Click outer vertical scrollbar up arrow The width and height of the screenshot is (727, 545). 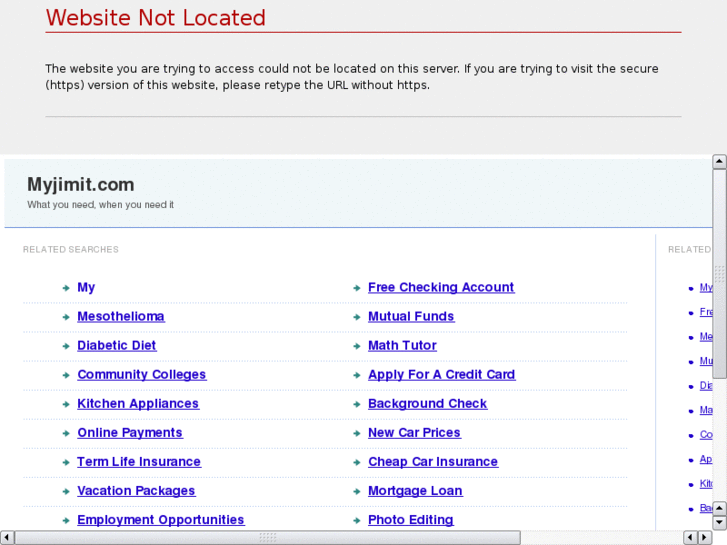(x=719, y=161)
